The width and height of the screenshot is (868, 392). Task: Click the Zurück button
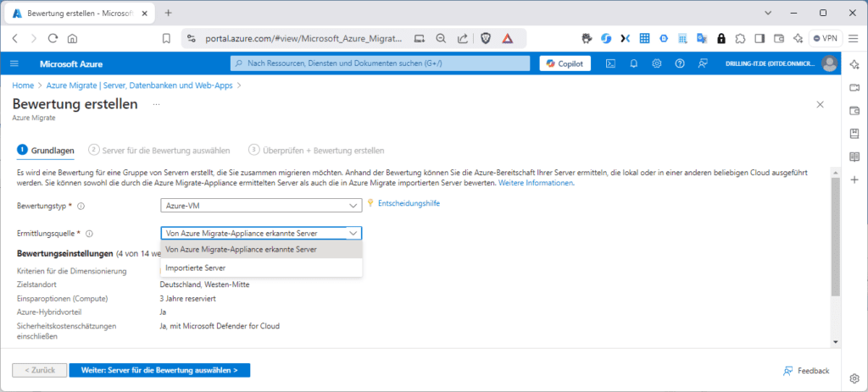39,371
